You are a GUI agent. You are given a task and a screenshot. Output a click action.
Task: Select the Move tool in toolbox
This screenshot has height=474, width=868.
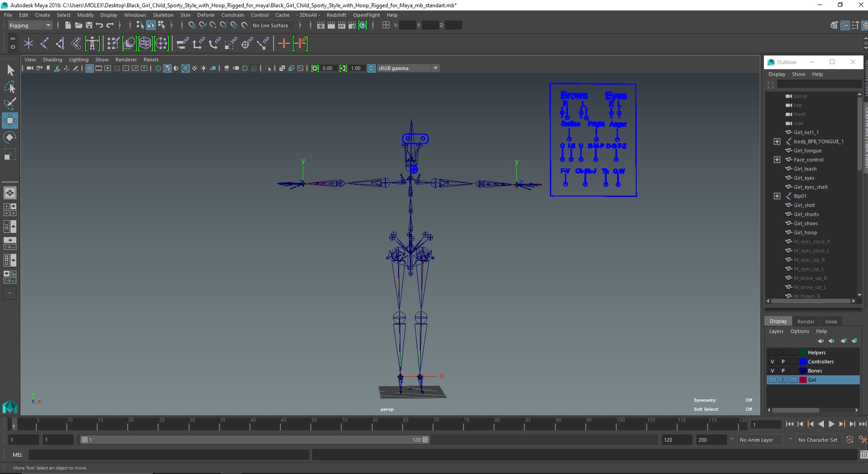point(10,121)
